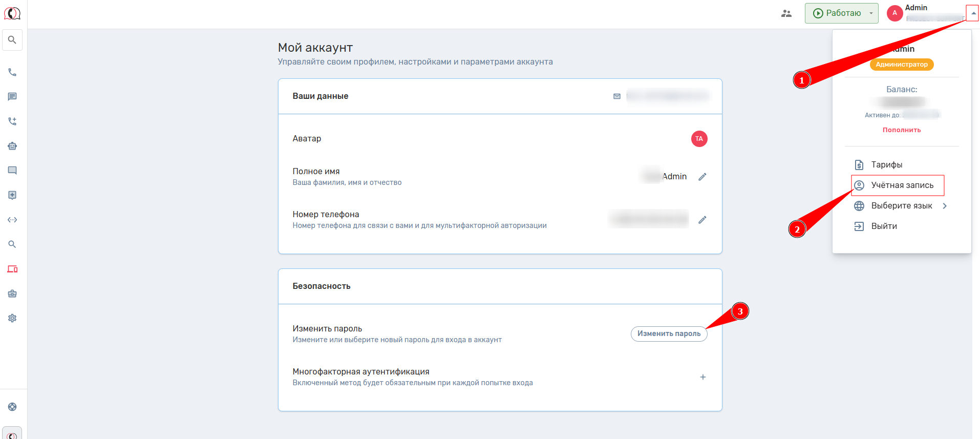This screenshot has width=980, height=439.
Task: Edit the phone number with pencil icon
Action: tap(702, 220)
